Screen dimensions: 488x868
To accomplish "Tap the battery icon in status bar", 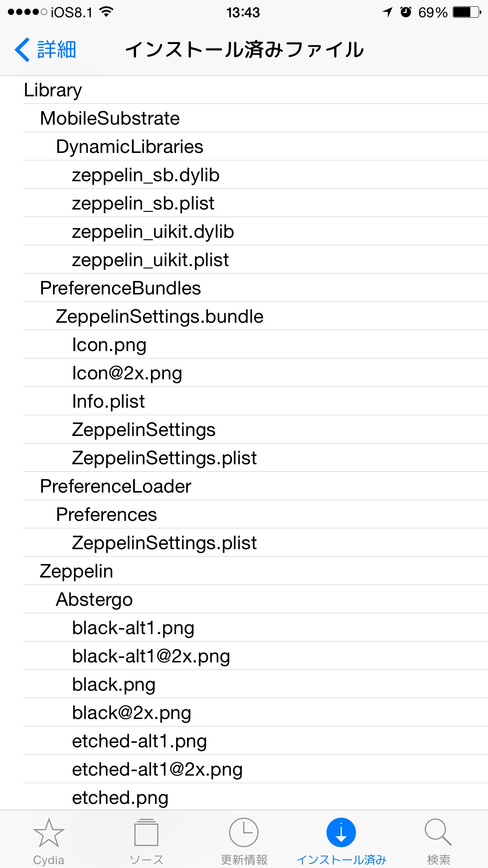I will [467, 12].
